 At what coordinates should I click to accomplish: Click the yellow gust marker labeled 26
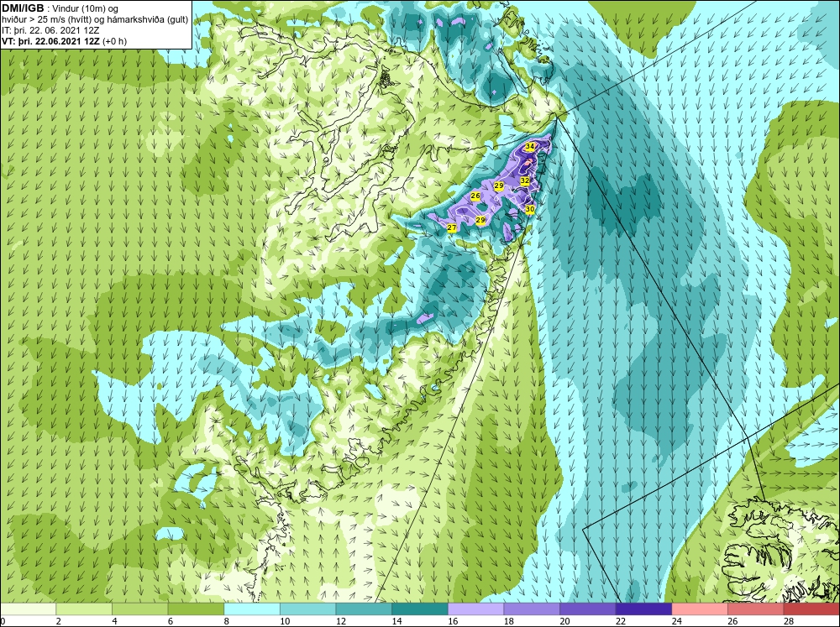(475, 196)
